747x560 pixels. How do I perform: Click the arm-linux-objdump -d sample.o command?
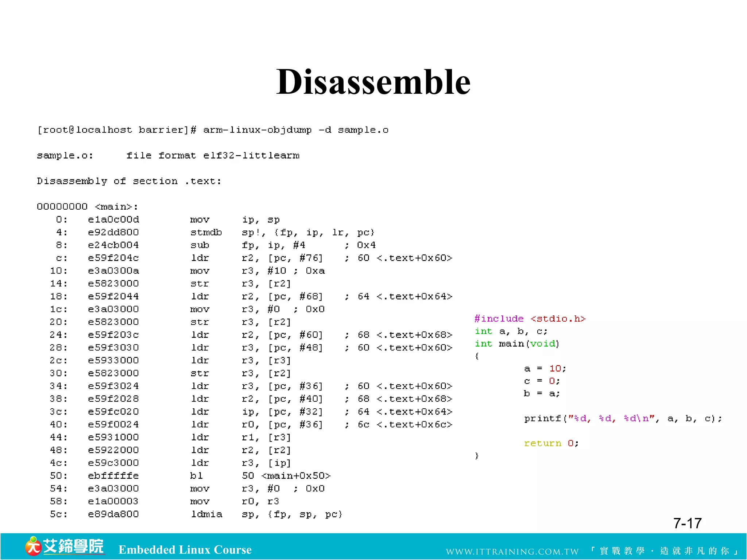[x=296, y=130]
